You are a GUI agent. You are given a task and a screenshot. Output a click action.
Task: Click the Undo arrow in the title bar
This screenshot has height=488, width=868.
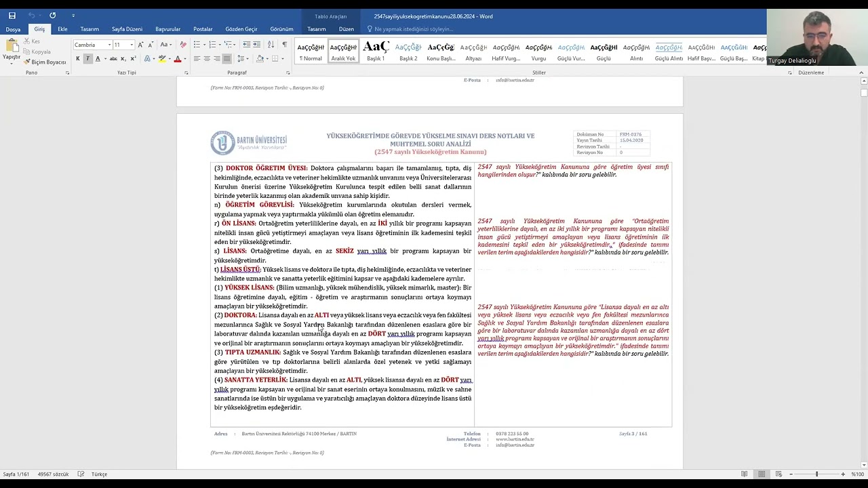pos(31,16)
